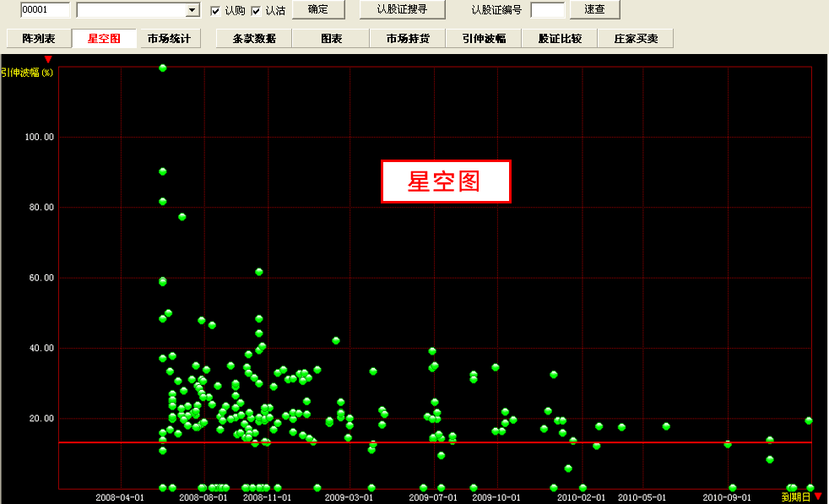
Task: Go to the 条款数据 tab
Action: [x=254, y=39]
